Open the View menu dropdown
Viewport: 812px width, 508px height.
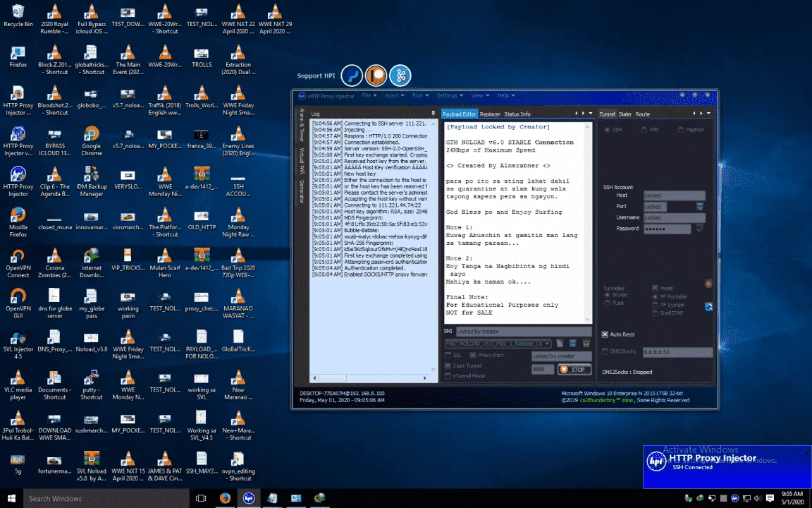pyautogui.click(x=480, y=95)
